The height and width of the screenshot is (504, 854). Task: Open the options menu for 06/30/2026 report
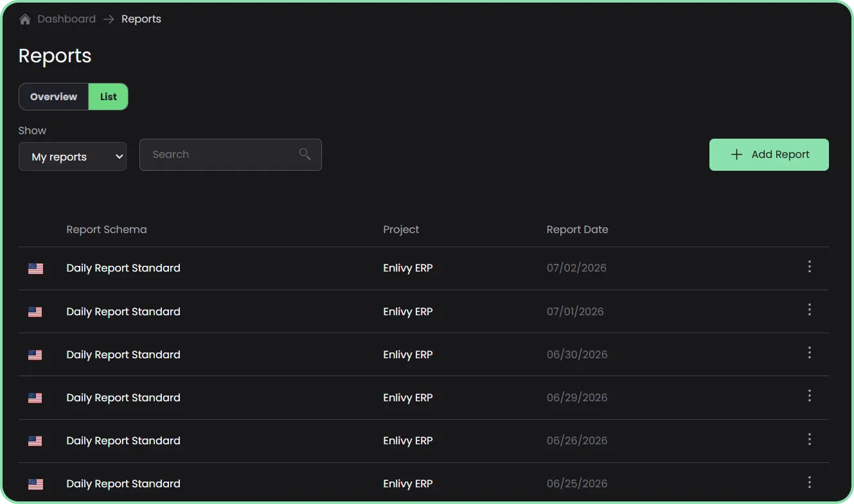tap(810, 352)
